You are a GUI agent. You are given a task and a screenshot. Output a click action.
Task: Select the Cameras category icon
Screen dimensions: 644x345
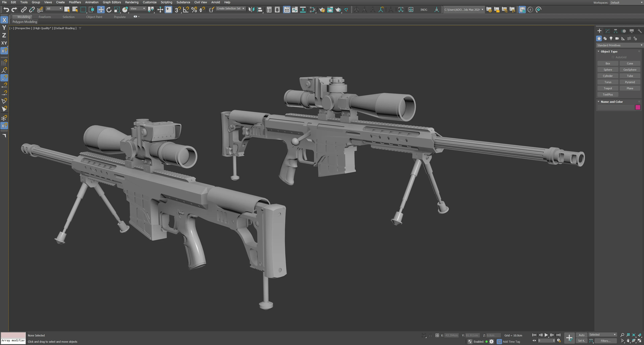tap(617, 38)
